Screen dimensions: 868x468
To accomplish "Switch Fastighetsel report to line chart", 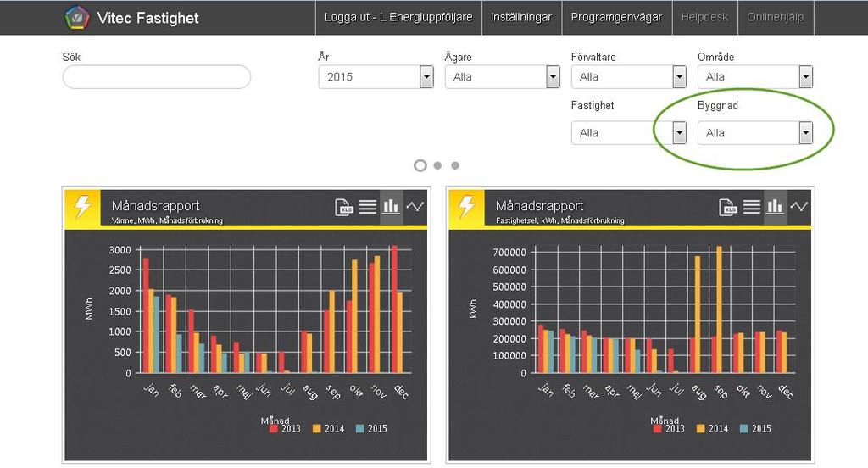I will pyautogui.click(x=798, y=207).
